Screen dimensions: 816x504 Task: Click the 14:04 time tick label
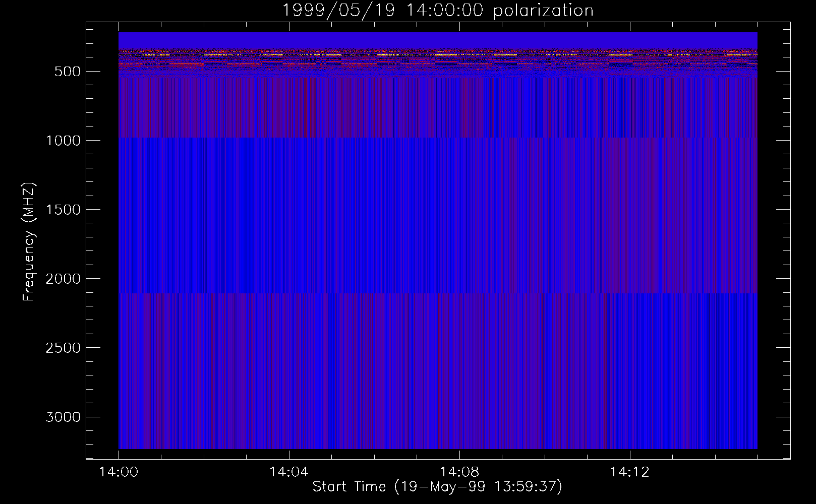[x=288, y=472]
